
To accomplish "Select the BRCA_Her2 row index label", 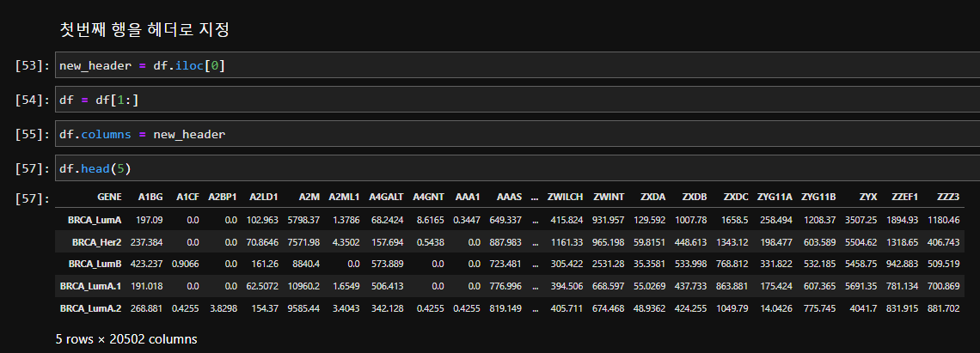I will click(97, 242).
